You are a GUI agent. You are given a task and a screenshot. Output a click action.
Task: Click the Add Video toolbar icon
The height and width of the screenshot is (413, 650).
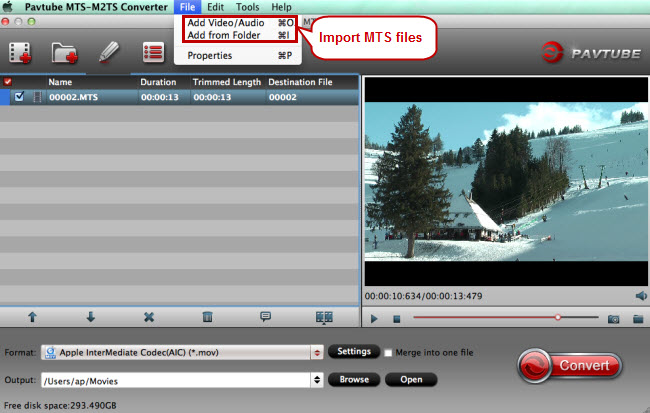pos(20,53)
